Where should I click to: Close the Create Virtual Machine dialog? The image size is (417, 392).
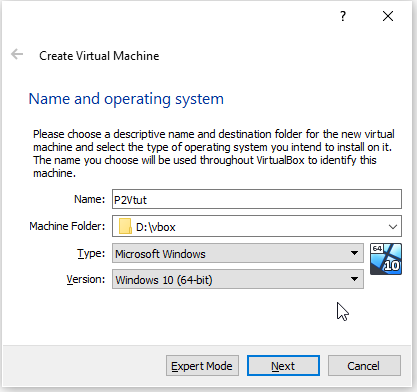click(x=388, y=16)
